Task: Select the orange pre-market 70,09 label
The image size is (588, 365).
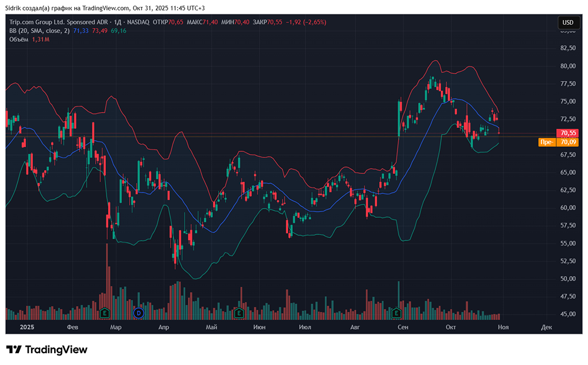Action: point(568,142)
